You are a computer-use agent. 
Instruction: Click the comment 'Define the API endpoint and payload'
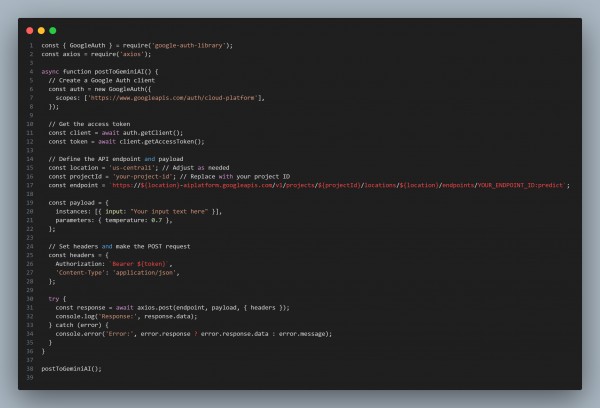(116, 159)
